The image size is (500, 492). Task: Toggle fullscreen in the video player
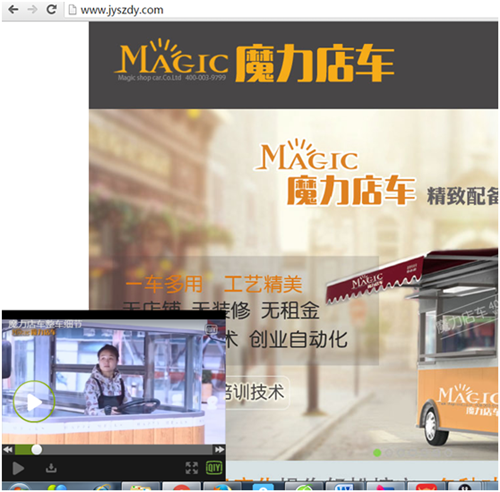point(192,468)
